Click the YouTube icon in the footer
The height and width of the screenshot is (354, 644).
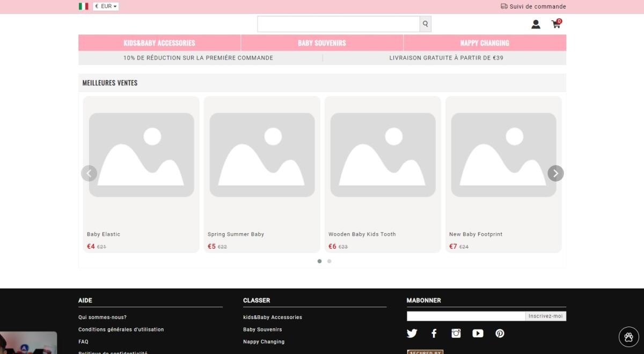click(x=478, y=333)
